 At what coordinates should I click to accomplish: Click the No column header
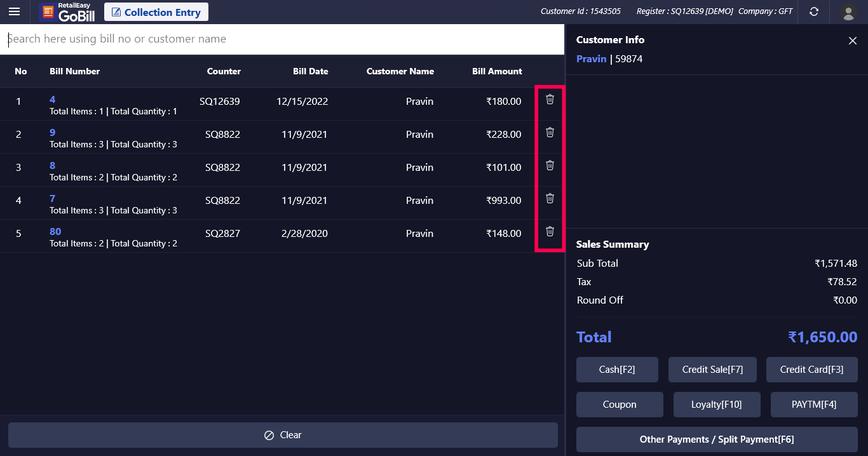pyautogui.click(x=21, y=71)
